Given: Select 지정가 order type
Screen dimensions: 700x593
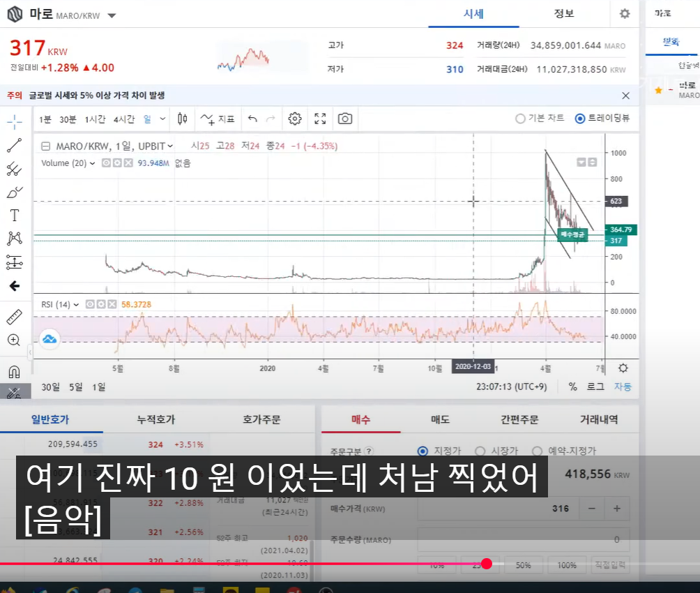Looking at the screenshot, I should (x=439, y=451).
